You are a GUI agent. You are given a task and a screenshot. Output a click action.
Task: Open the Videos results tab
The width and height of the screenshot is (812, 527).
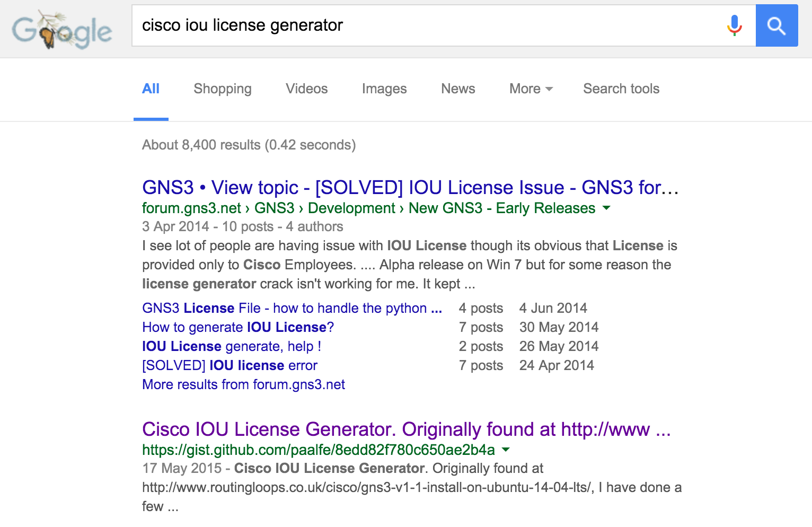[307, 89]
